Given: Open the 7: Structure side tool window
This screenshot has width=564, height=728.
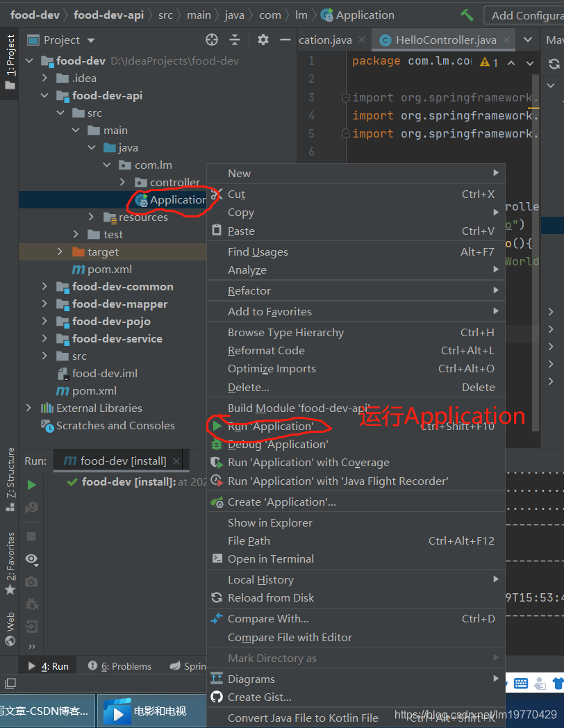Looking at the screenshot, I should coord(10,479).
